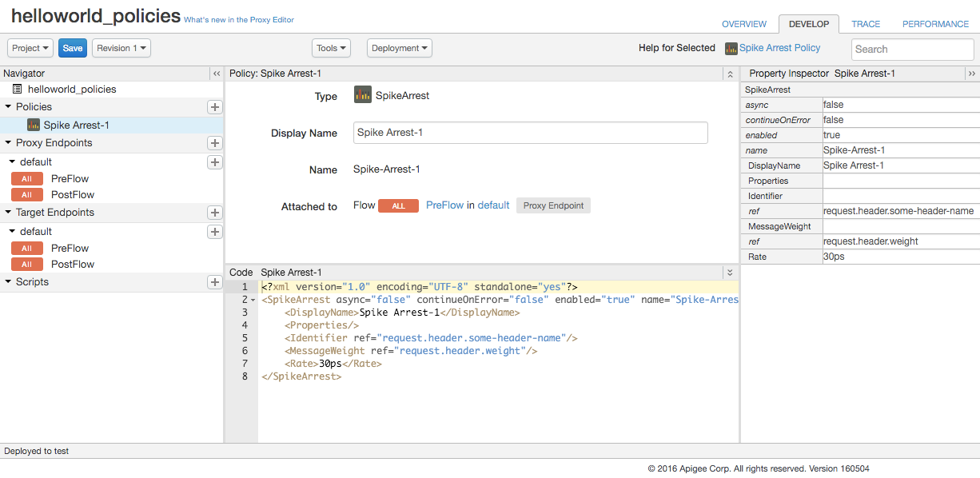Switch to the TRACE tab

click(x=866, y=24)
